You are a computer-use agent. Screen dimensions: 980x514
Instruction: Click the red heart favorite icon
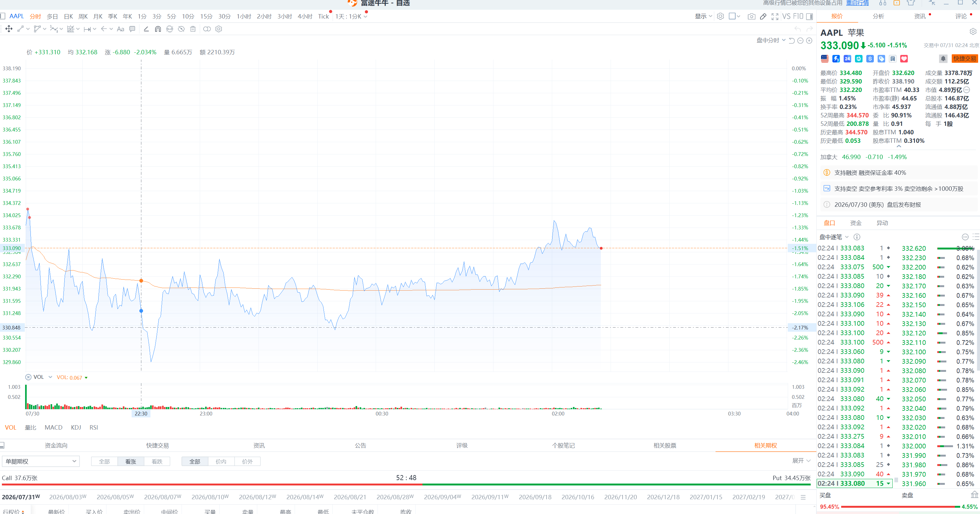point(904,59)
